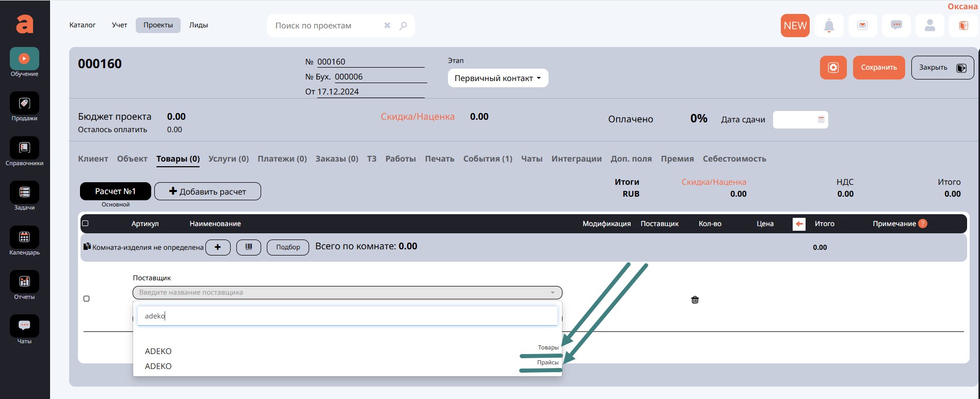This screenshot has width=980, height=399.
Task: Click the orange arrow toggle beside Цена
Action: click(798, 224)
